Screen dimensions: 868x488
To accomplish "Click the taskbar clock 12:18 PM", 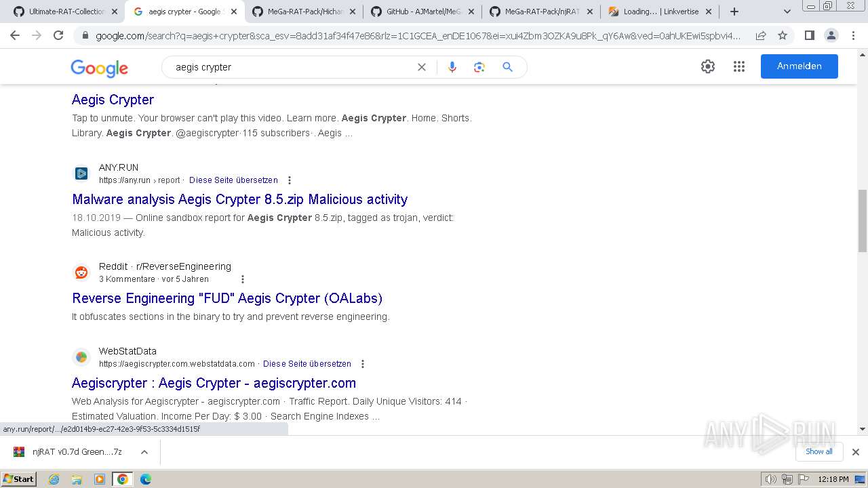I will [833, 479].
